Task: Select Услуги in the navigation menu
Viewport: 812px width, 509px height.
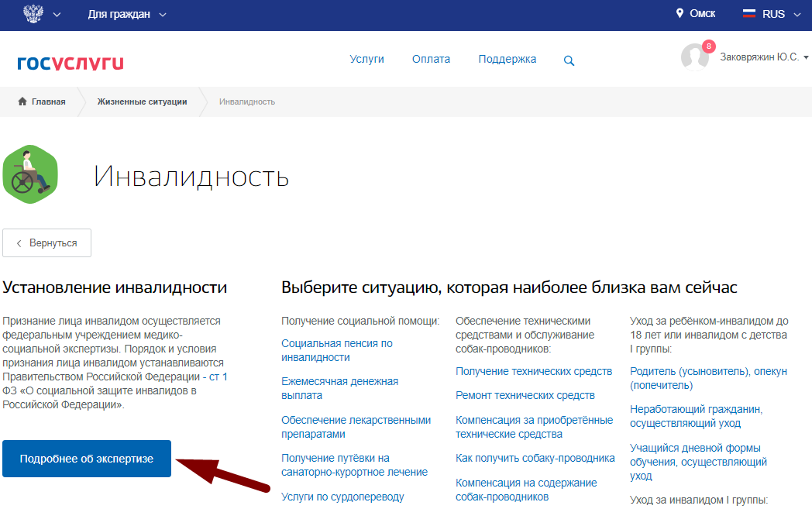Action: 366,59
